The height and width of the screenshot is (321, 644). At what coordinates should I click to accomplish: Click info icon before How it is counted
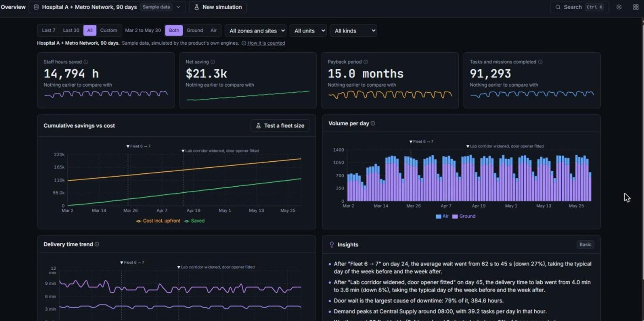(x=244, y=43)
